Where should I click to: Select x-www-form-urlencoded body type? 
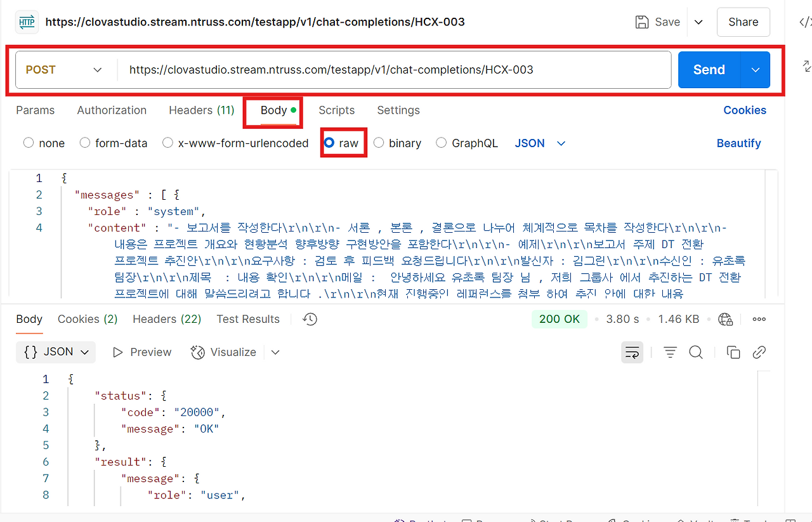(x=167, y=143)
